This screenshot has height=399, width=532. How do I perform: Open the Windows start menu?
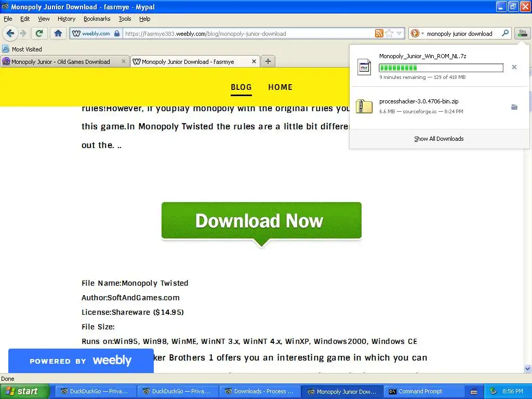24,391
